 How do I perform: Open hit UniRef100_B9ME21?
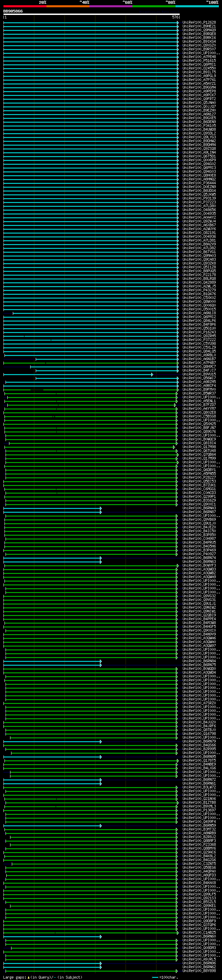click(x=199, y=26)
